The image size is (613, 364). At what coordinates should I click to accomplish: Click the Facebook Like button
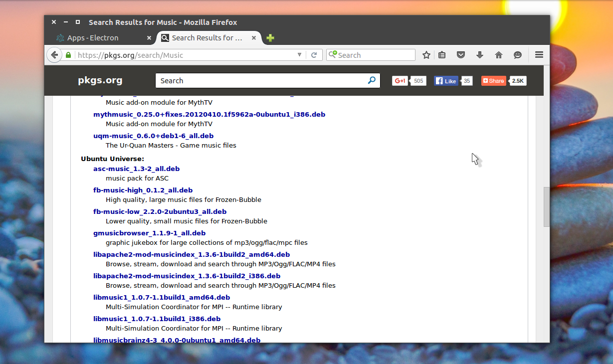click(446, 81)
